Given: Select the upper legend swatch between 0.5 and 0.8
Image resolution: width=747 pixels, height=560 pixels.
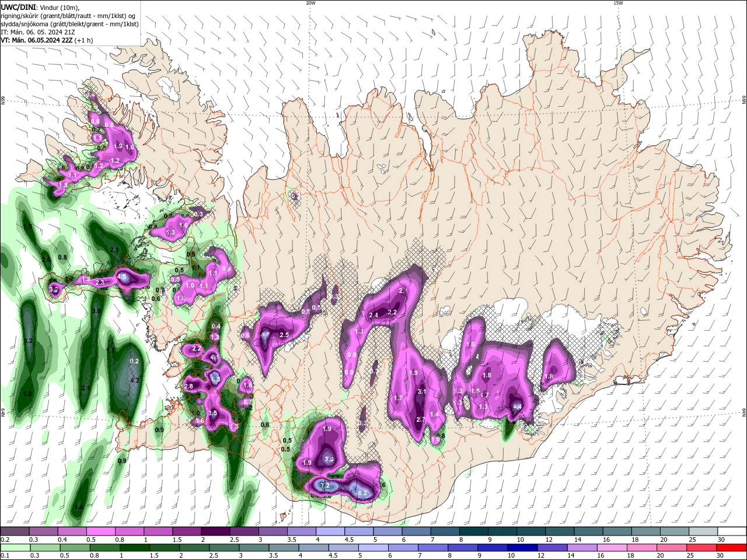Looking at the screenshot, I should 100,531.
